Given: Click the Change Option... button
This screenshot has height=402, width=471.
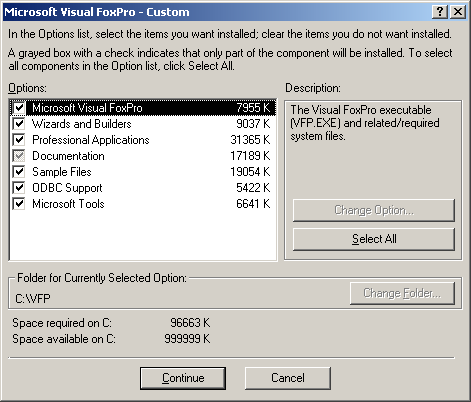Looking at the screenshot, I should 374,210.
